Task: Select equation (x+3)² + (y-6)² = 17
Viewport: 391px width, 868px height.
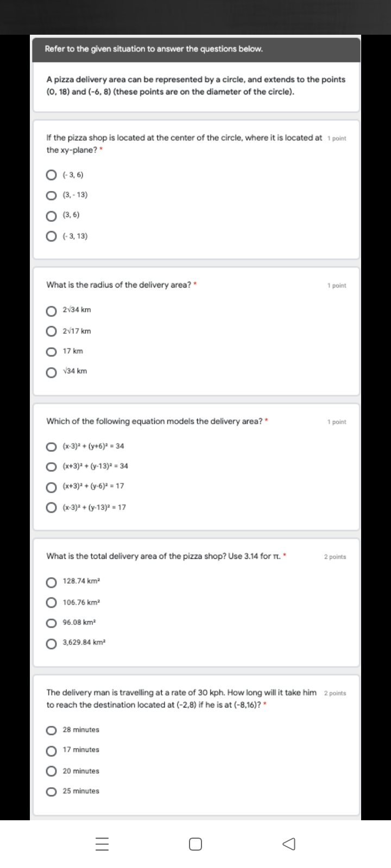Action: [49, 487]
